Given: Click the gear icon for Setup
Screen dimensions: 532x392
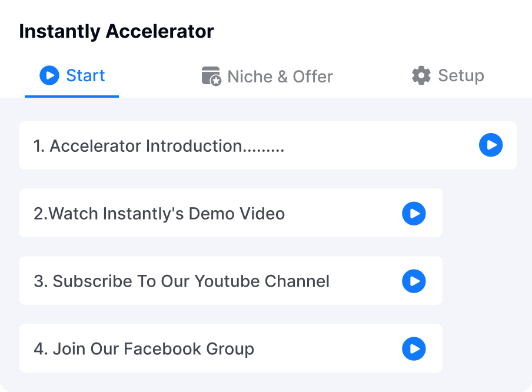Looking at the screenshot, I should pos(421,75).
